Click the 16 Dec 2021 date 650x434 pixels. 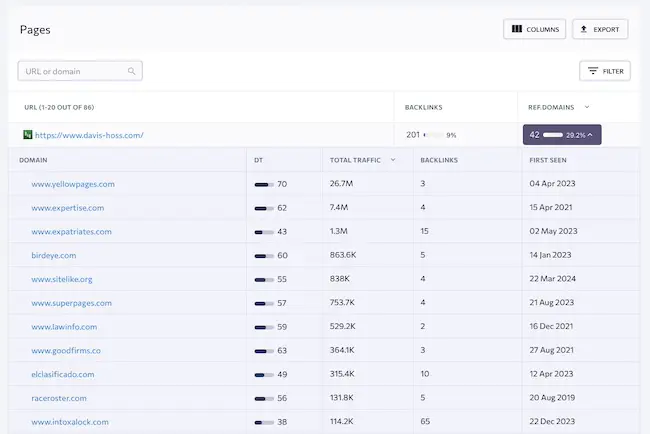point(551,327)
